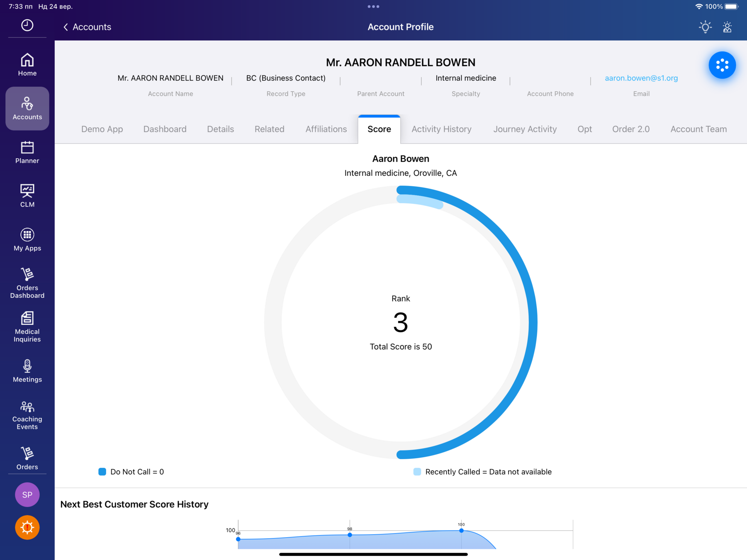
Task: Tap the Wi-Fi status icon
Action: click(x=699, y=7)
